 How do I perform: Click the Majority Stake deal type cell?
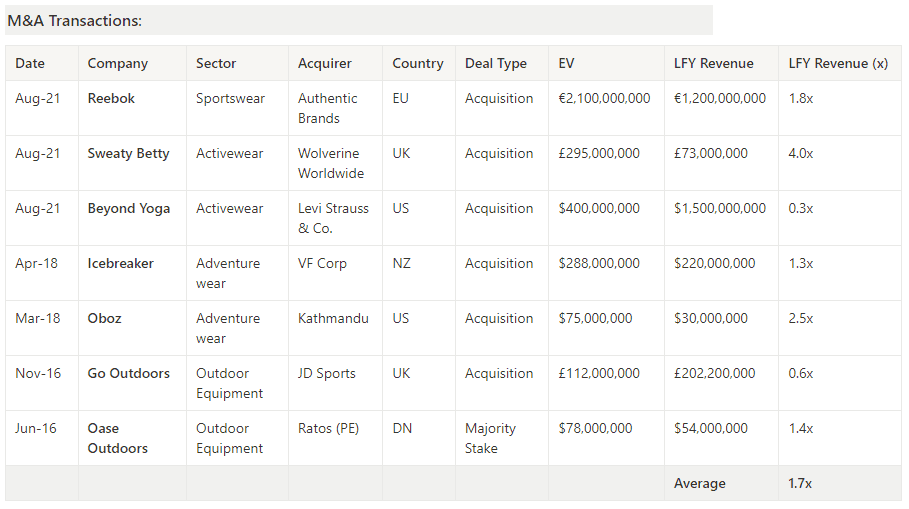click(490, 438)
